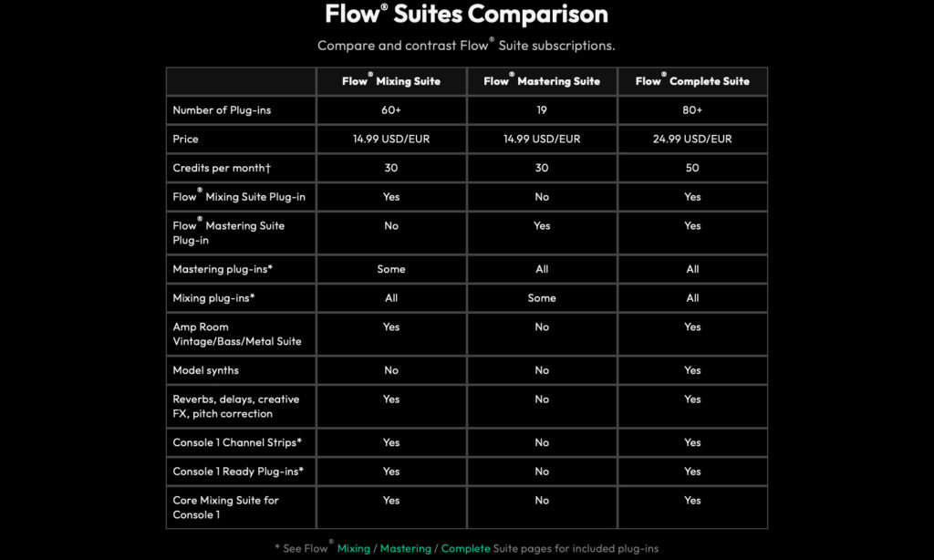Viewport: 934px width, 560px height.
Task: Select the Flow Mixing Suite column header
Action: (x=390, y=81)
